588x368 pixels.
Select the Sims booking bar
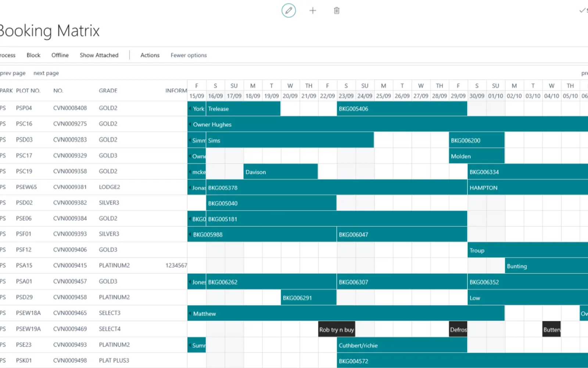[290, 141]
